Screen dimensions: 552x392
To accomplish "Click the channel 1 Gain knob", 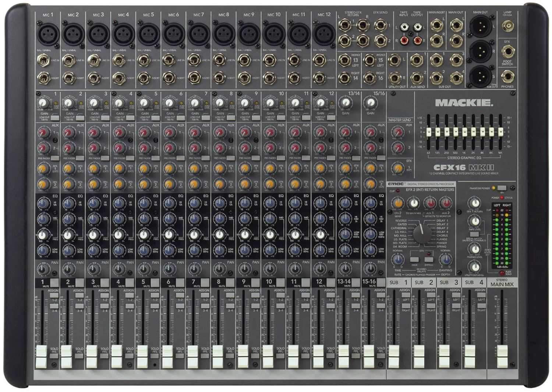I will click(43, 102).
